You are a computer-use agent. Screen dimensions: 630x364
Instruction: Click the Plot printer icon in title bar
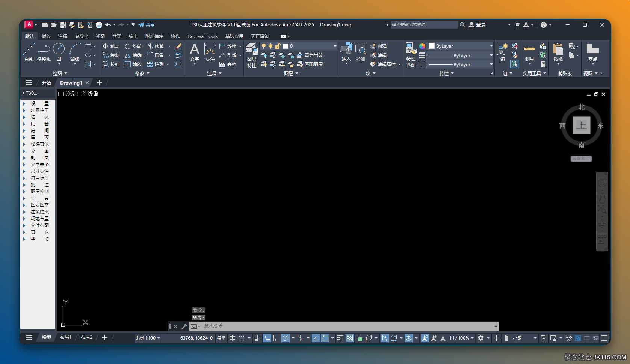click(x=98, y=25)
